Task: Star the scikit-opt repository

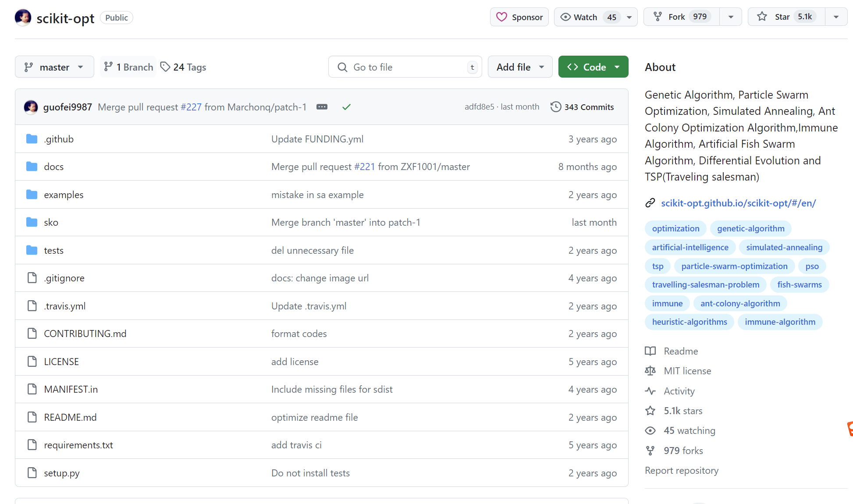Action: click(787, 17)
